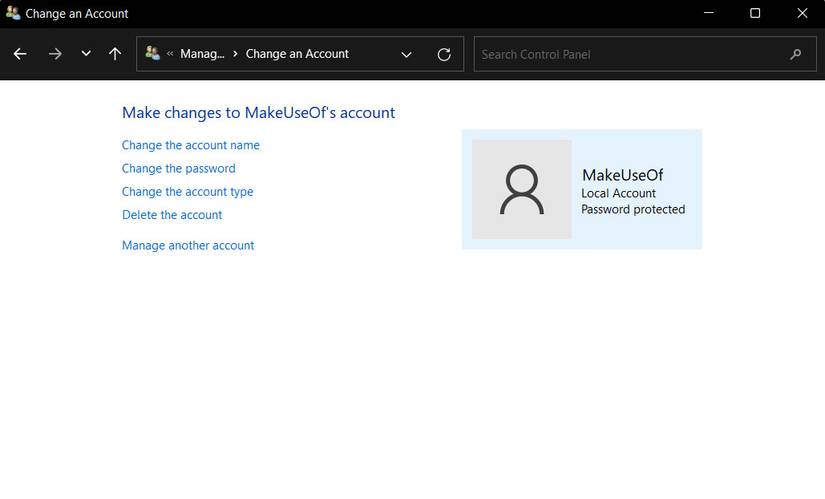825x499 pixels.
Task: Select the Manag... breadcrumb item
Action: pos(202,54)
